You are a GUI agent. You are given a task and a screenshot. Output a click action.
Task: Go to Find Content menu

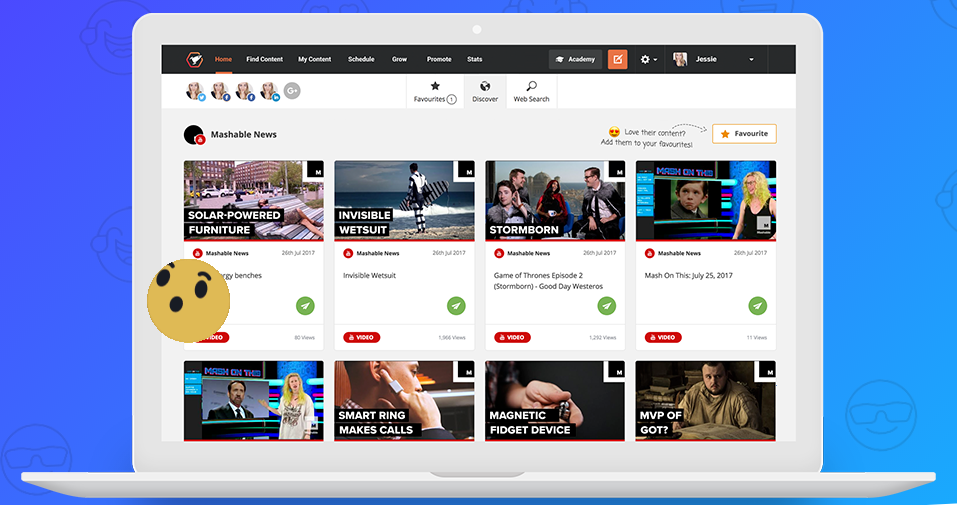(264, 59)
